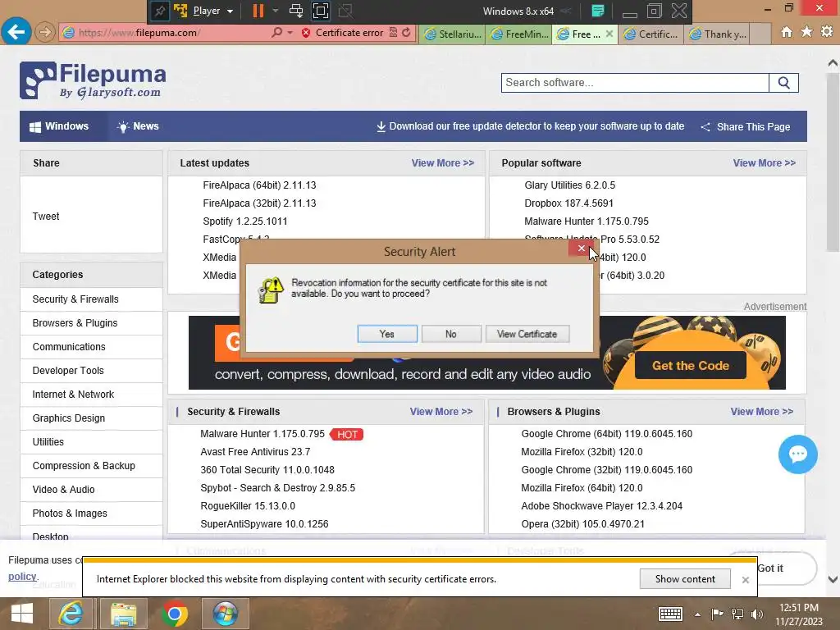Click Show content in notification bar

tap(685, 579)
